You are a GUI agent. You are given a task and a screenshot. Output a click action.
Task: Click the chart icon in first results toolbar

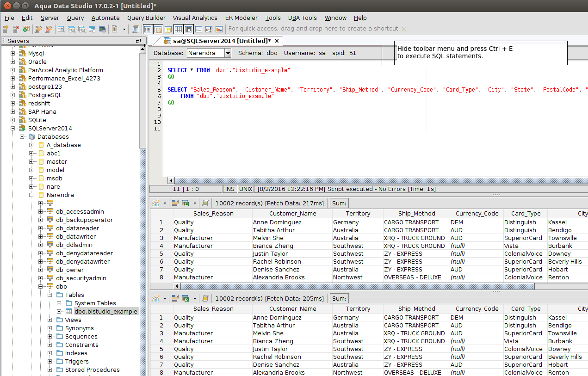[155, 203]
